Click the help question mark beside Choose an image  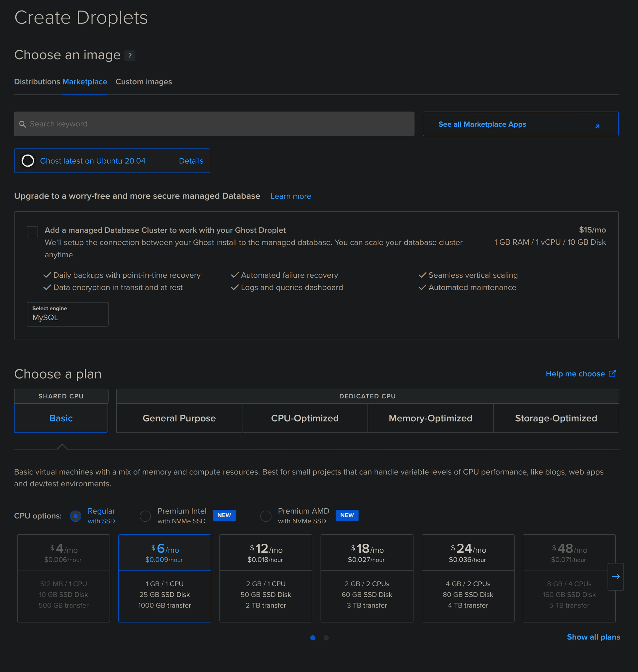click(x=130, y=56)
